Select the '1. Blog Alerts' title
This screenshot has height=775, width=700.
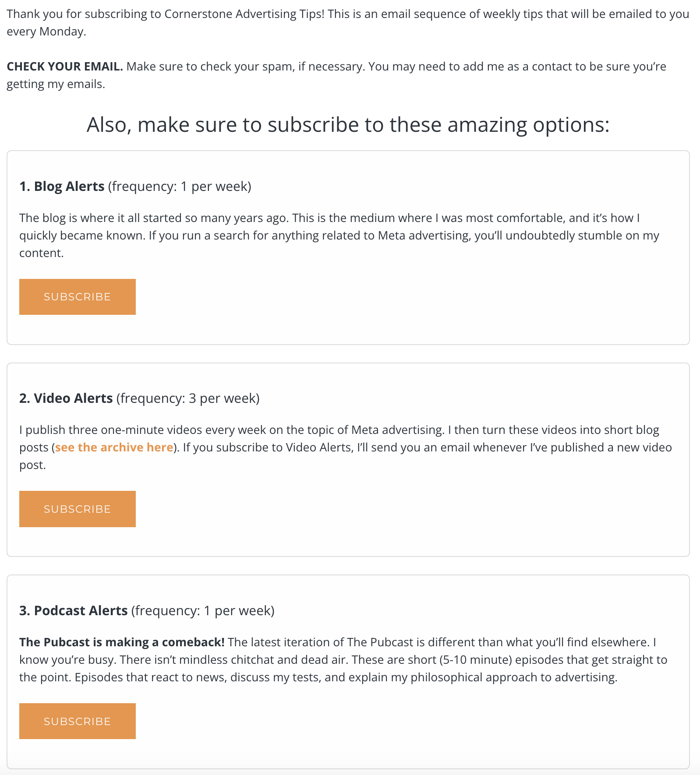pos(62,187)
